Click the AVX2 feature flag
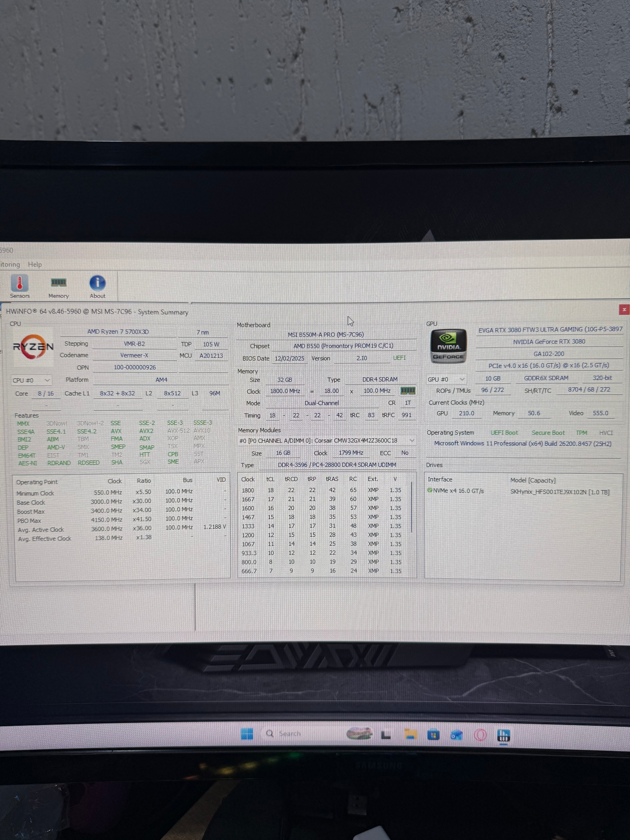 [146, 431]
